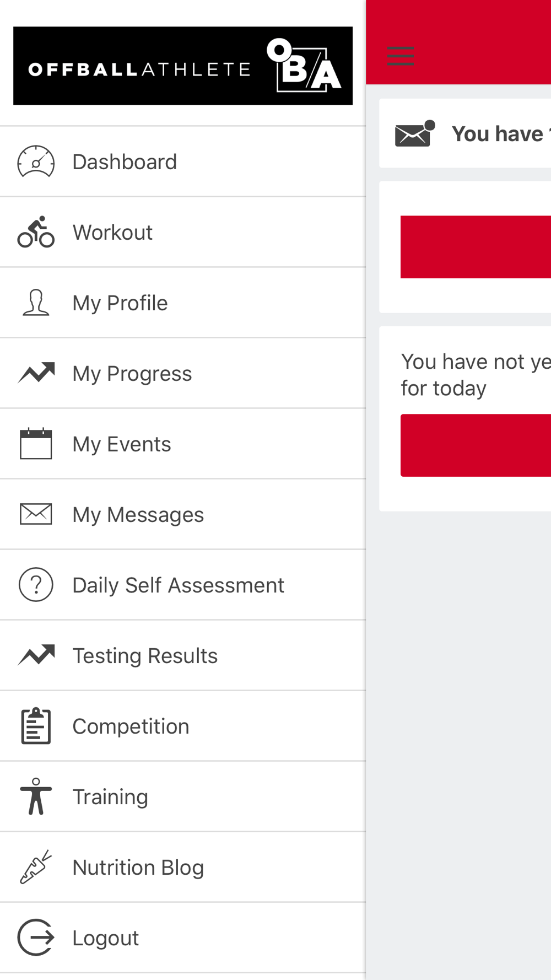The height and width of the screenshot is (980, 551).
Task: Select the Workout menu label
Action: (112, 233)
